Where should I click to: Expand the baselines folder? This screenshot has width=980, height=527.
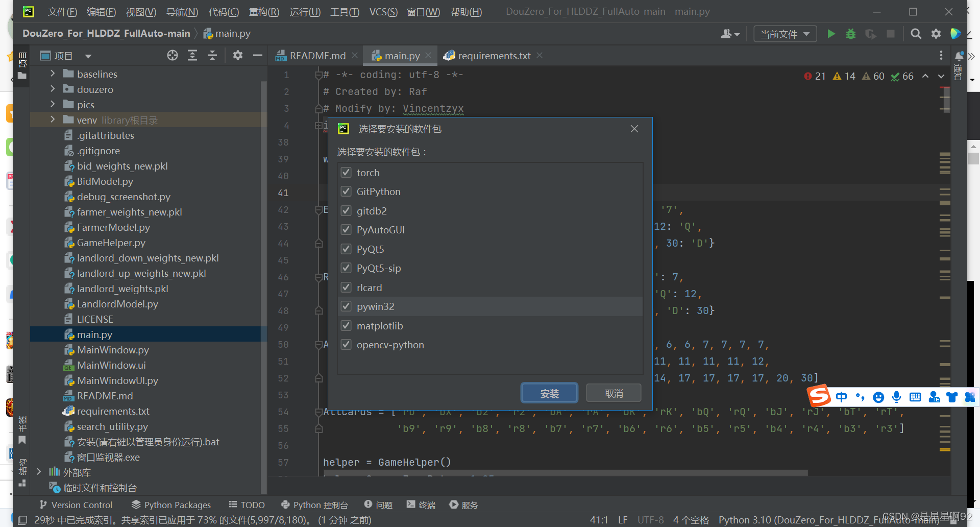pyautogui.click(x=53, y=74)
